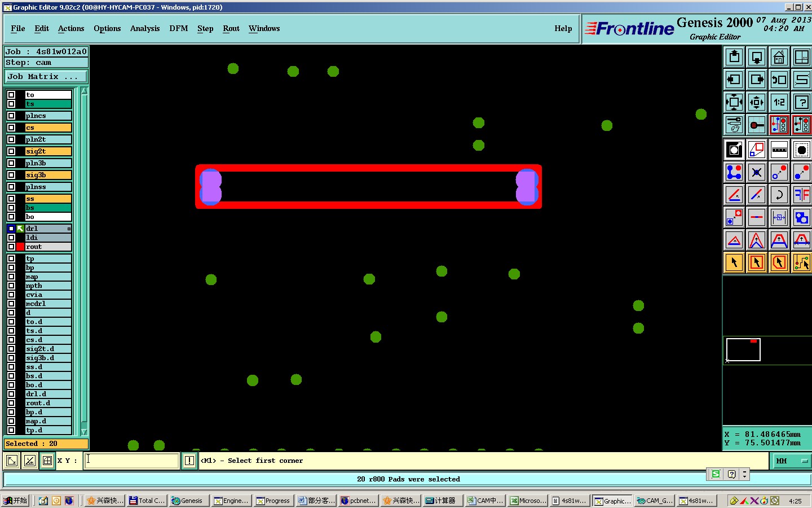This screenshot has width=812, height=508.
Task: Click the Job Matrix button
Action: [x=46, y=76]
